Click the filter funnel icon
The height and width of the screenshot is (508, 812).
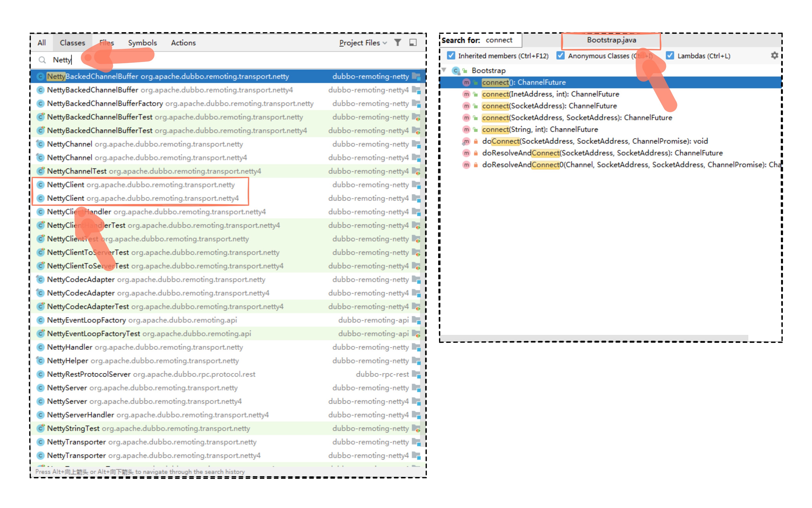click(x=398, y=43)
